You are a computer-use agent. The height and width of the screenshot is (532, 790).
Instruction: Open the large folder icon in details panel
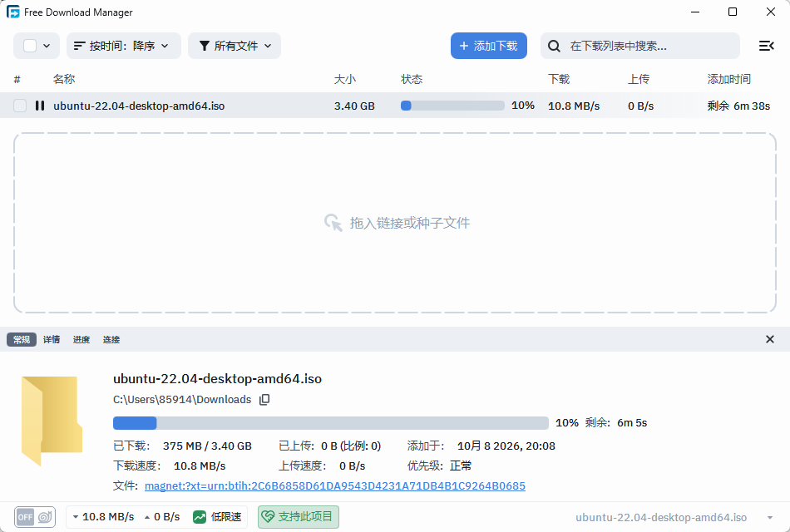click(x=52, y=421)
